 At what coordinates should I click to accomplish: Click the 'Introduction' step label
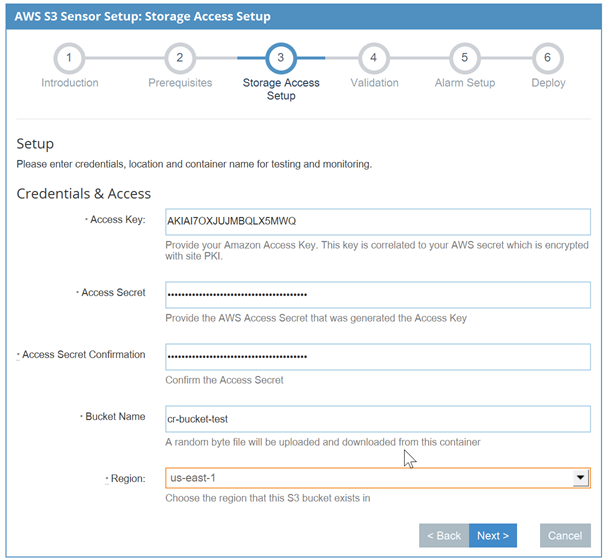[70, 83]
